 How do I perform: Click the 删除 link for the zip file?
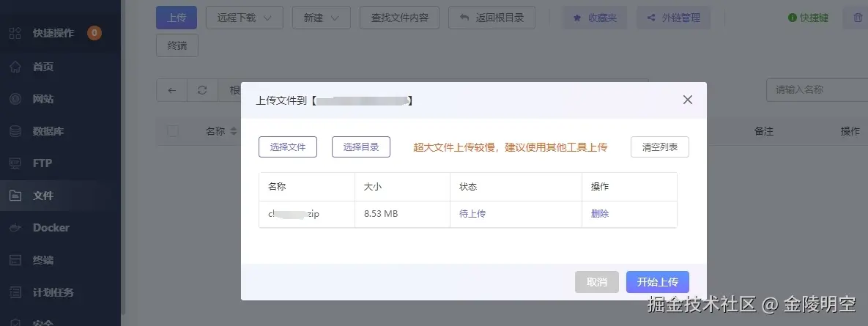pyautogui.click(x=600, y=214)
